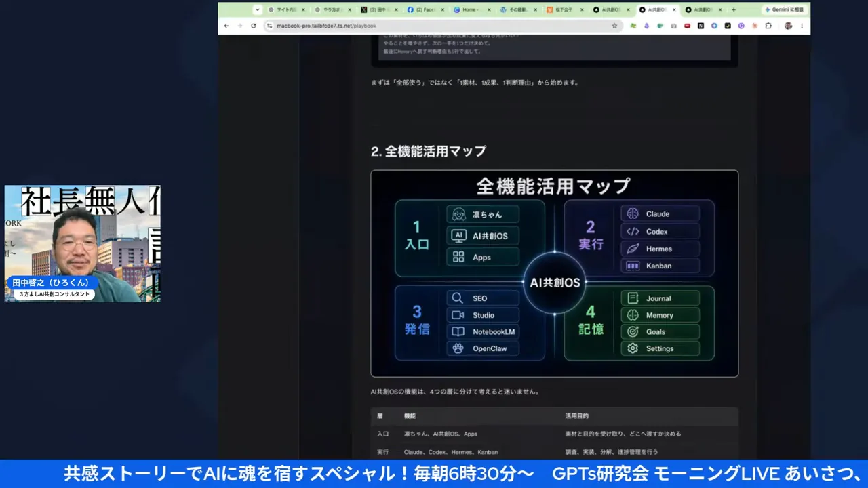Click the 2 実行 section label

tap(591, 235)
